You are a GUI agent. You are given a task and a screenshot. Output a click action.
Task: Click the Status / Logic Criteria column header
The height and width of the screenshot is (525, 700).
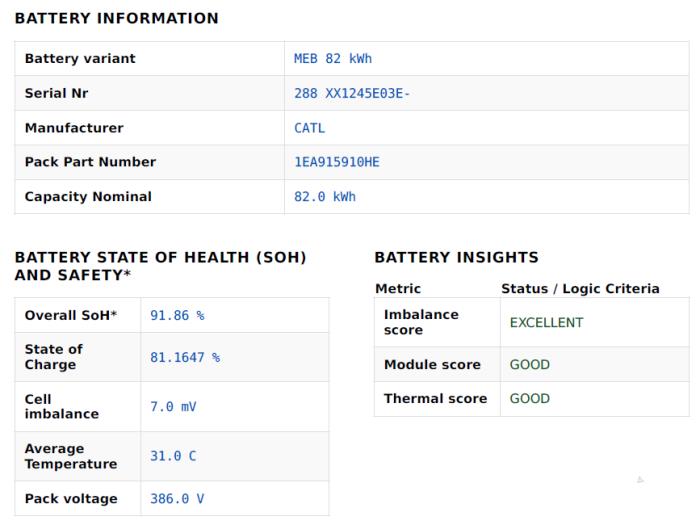[580, 288]
